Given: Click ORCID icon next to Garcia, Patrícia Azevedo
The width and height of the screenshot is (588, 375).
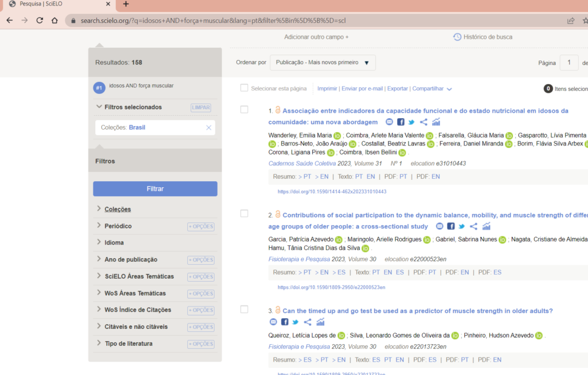Looking at the screenshot, I should [x=339, y=240].
